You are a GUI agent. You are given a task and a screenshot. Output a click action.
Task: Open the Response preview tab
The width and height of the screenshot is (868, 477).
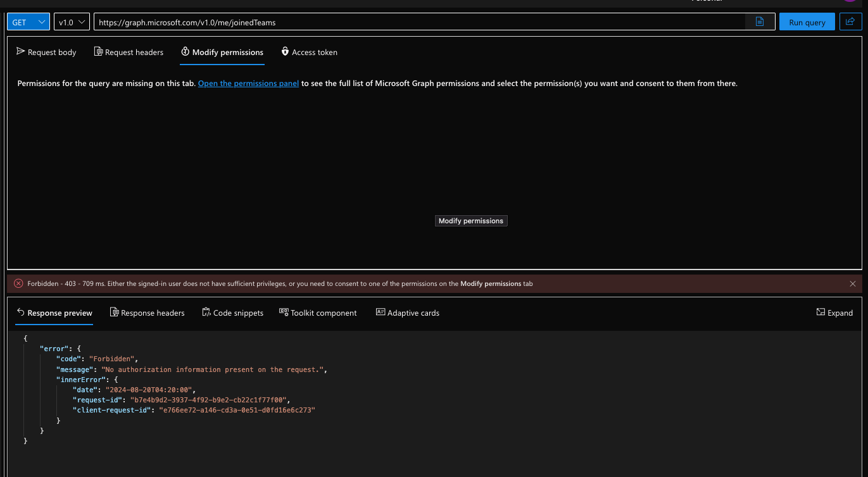pyautogui.click(x=54, y=313)
